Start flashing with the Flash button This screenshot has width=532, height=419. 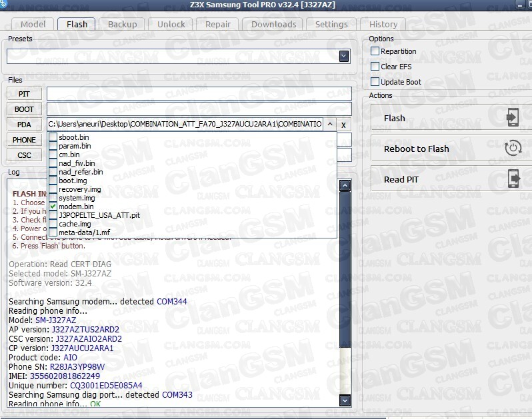tap(451, 118)
